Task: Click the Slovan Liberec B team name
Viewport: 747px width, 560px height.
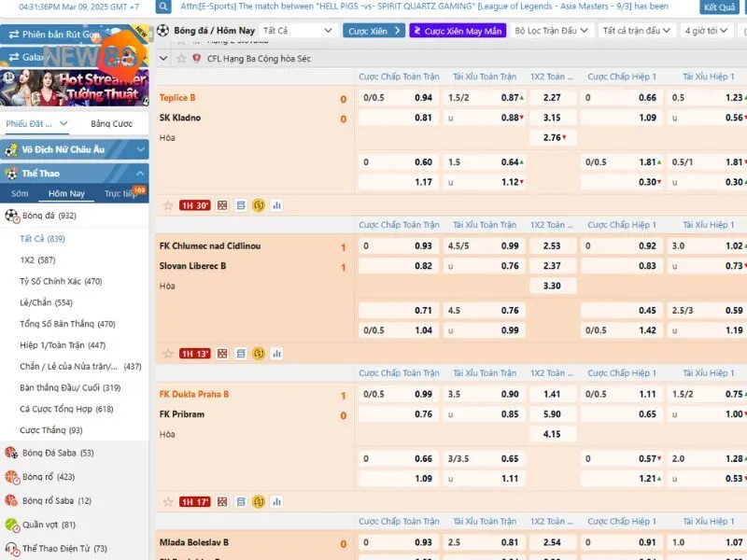Action: click(x=193, y=266)
